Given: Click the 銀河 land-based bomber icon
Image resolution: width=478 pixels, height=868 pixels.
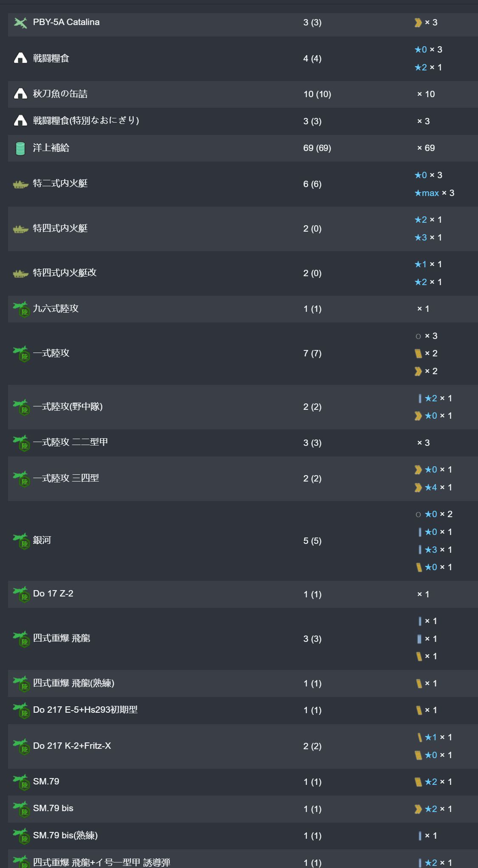Looking at the screenshot, I should tap(20, 540).
